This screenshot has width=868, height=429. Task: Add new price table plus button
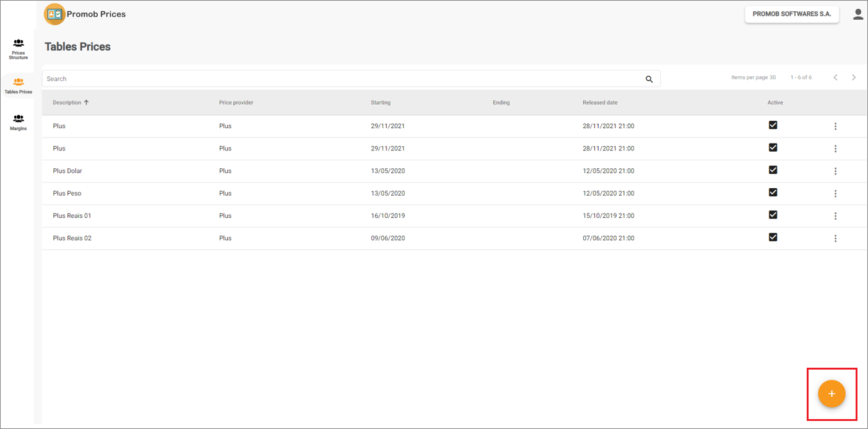coord(831,394)
